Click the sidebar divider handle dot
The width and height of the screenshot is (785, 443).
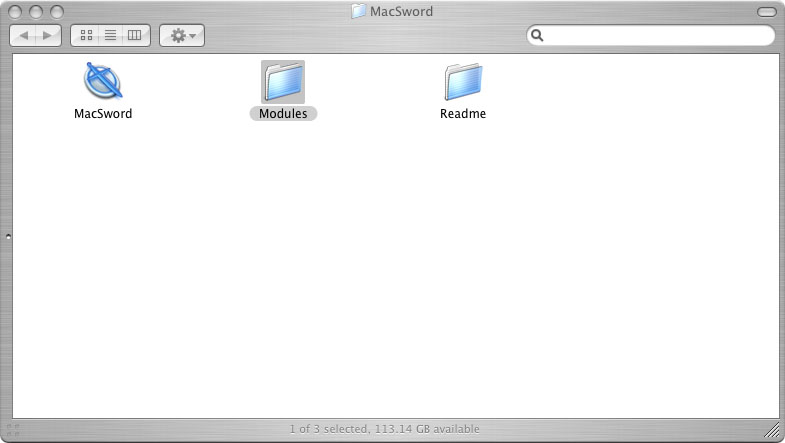pyautogui.click(x=8, y=236)
